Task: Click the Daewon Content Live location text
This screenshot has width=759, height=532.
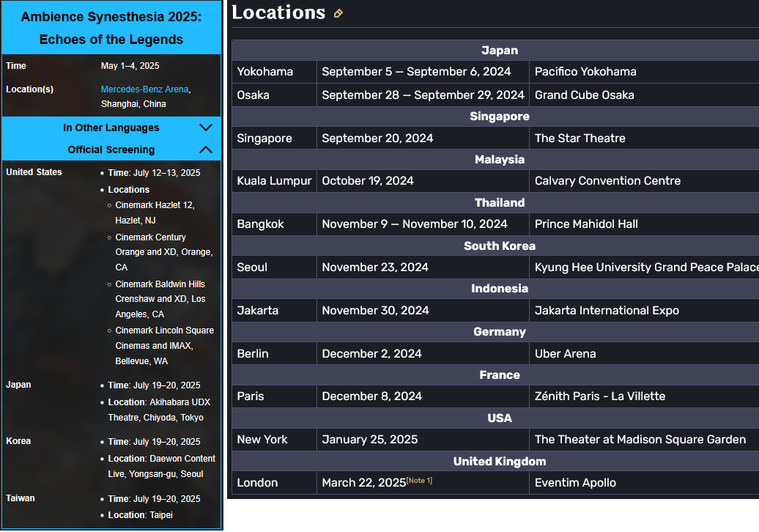Action: click(162, 466)
